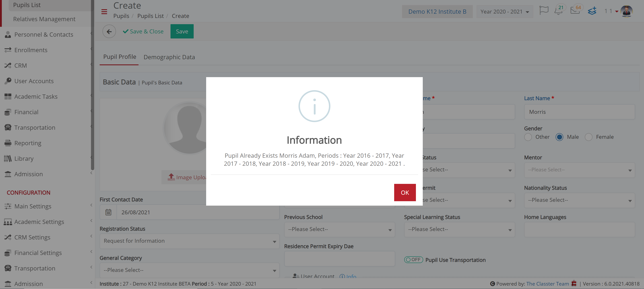Screen dimensions: 644x289
Task: Click the Financial coins icon
Action: pyautogui.click(x=8, y=112)
